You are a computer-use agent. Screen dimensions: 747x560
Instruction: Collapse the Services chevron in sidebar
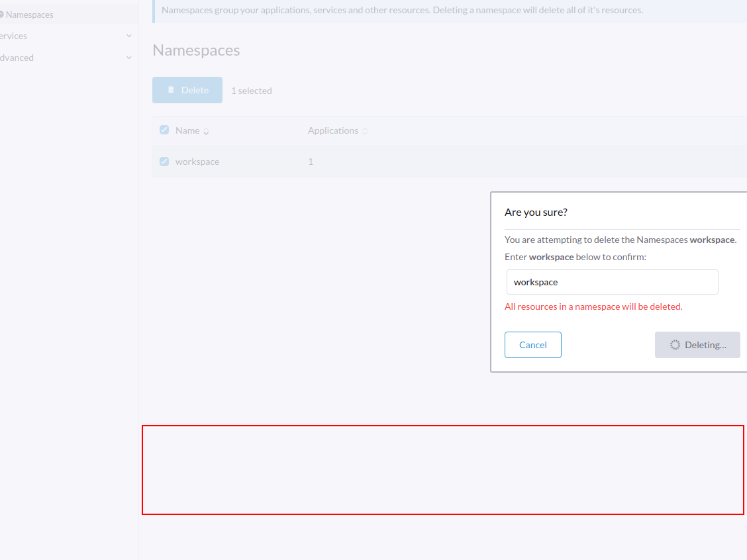(128, 36)
